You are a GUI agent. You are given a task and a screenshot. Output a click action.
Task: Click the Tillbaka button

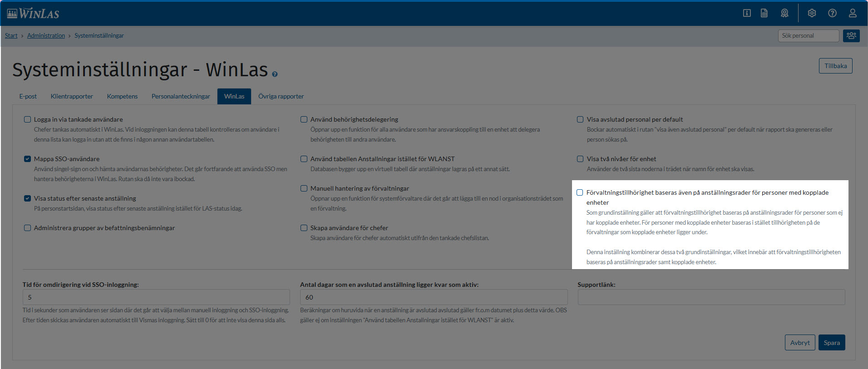pos(835,66)
